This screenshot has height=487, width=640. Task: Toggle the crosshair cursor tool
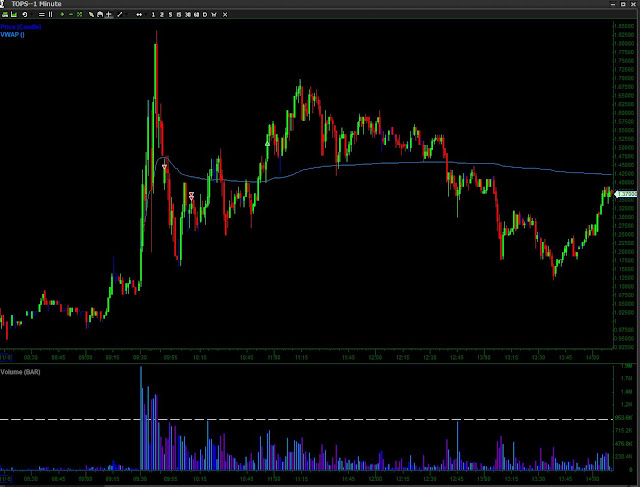[x=109, y=14]
